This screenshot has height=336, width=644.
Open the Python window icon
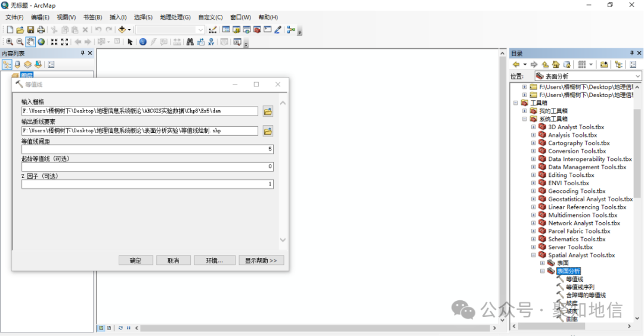(x=267, y=30)
